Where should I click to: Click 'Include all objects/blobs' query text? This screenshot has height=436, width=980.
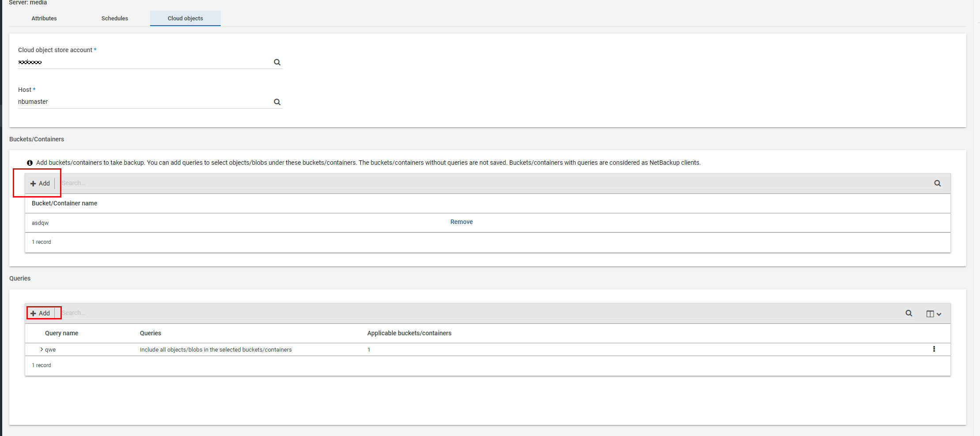tap(216, 349)
